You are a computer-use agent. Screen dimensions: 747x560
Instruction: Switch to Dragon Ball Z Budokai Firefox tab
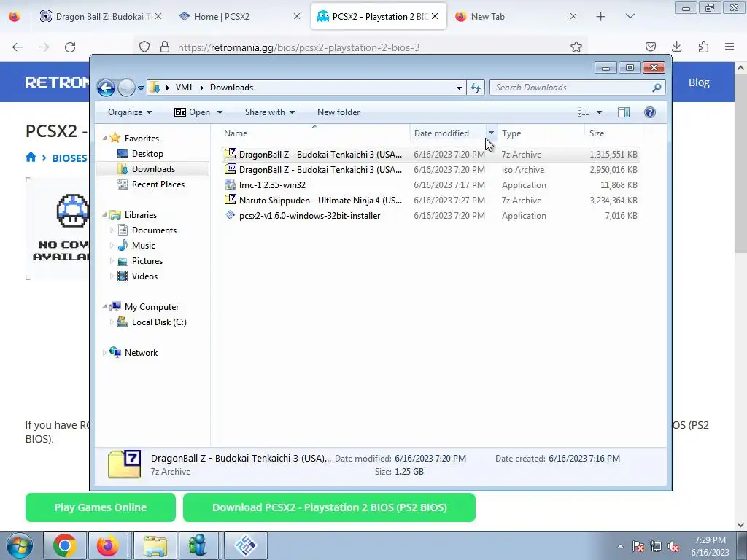coord(101,17)
